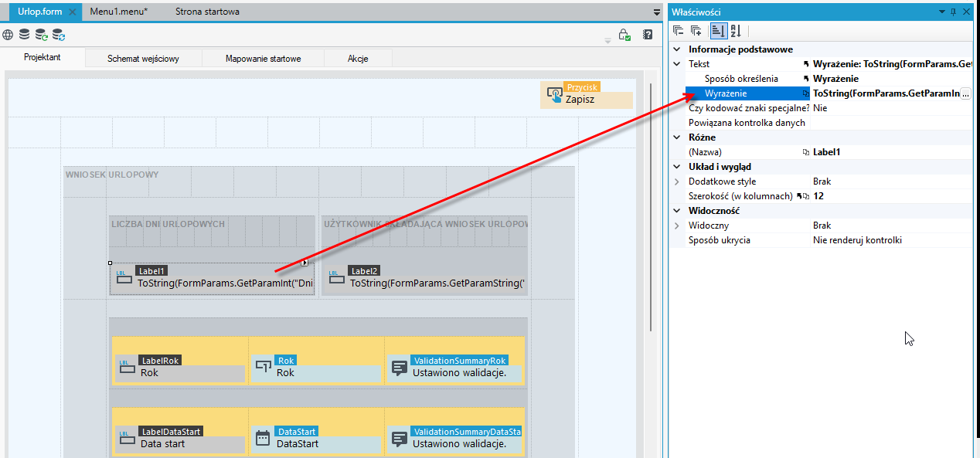Switch to the Mapowanie startowe tab
Image resolution: width=980 pixels, height=458 pixels.
[x=263, y=59]
